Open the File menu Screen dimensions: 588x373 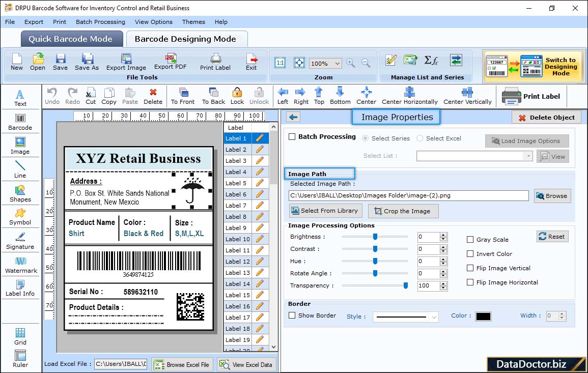click(10, 22)
